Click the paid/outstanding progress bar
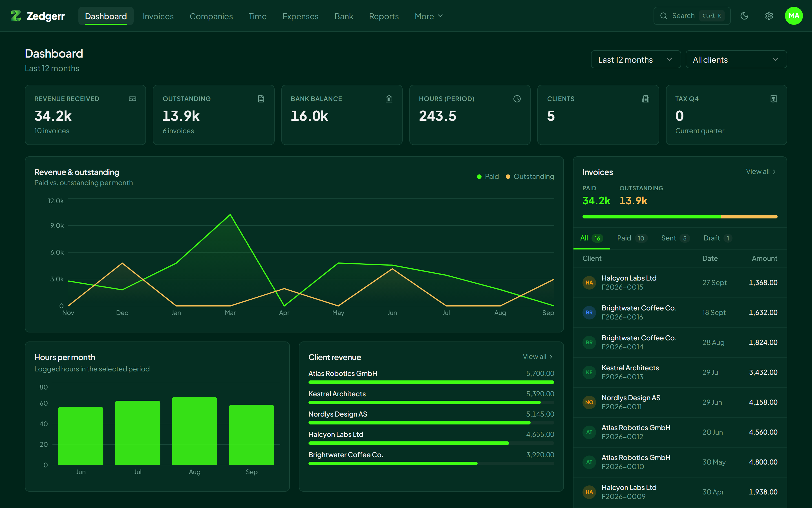 [680, 217]
